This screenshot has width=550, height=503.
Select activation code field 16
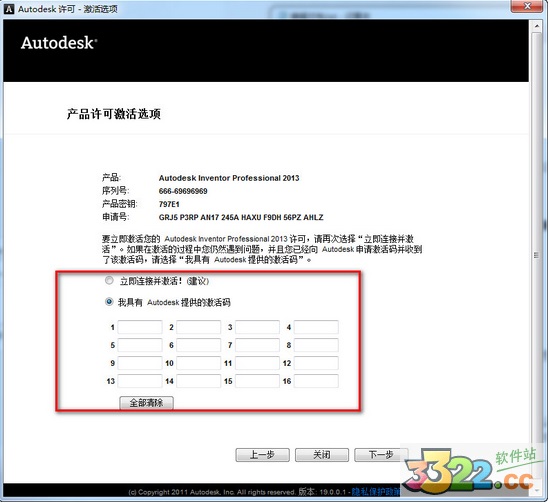coord(316,381)
